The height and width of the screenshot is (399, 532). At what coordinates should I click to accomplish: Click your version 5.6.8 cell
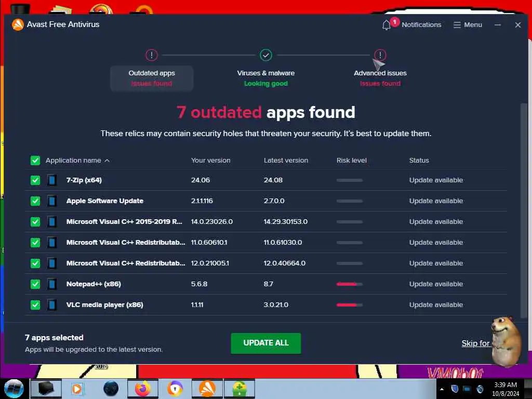click(x=199, y=284)
